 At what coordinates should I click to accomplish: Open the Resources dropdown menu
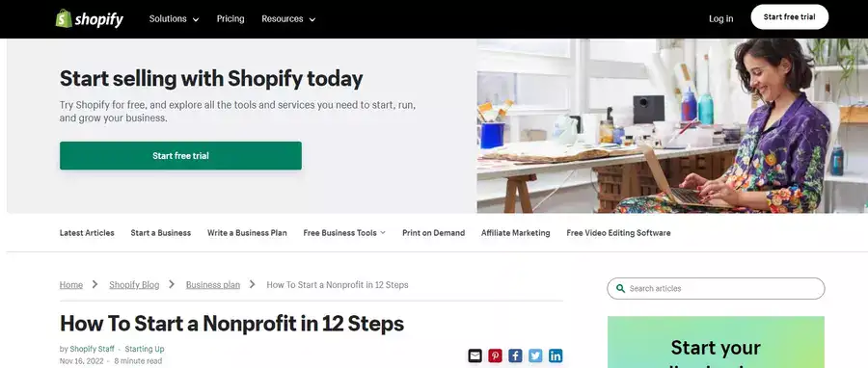point(288,19)
